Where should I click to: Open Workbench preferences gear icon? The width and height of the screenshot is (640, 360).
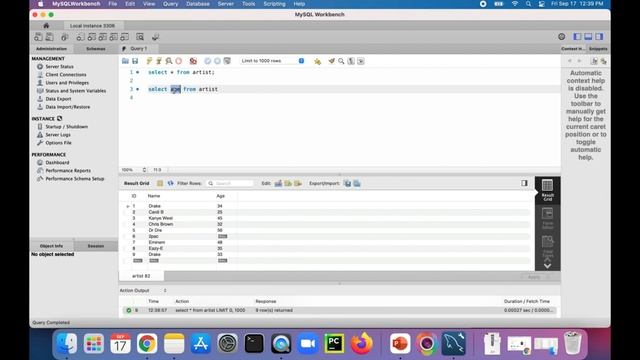click(x=562, y=37)
